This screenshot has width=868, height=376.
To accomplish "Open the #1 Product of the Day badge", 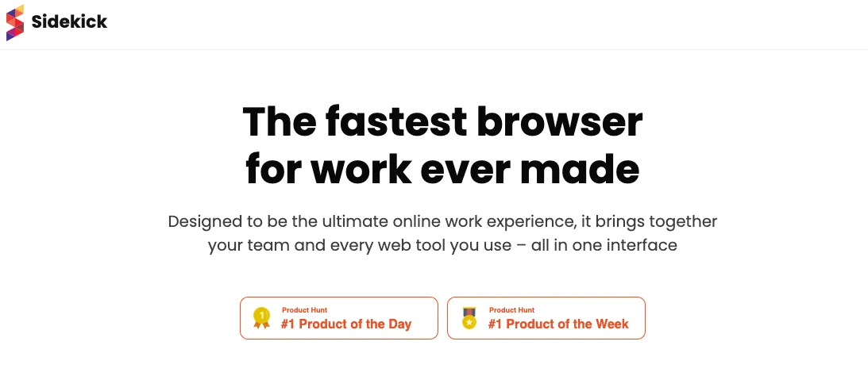I will pyautogui.click(x=338, y=318).
